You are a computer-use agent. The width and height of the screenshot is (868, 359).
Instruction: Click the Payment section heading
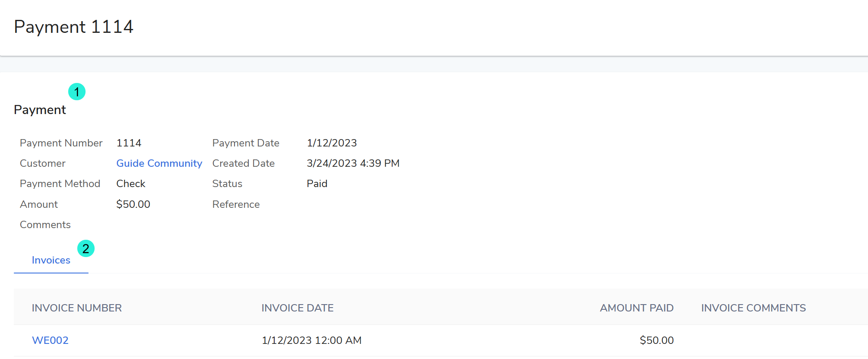coord(40,110)
